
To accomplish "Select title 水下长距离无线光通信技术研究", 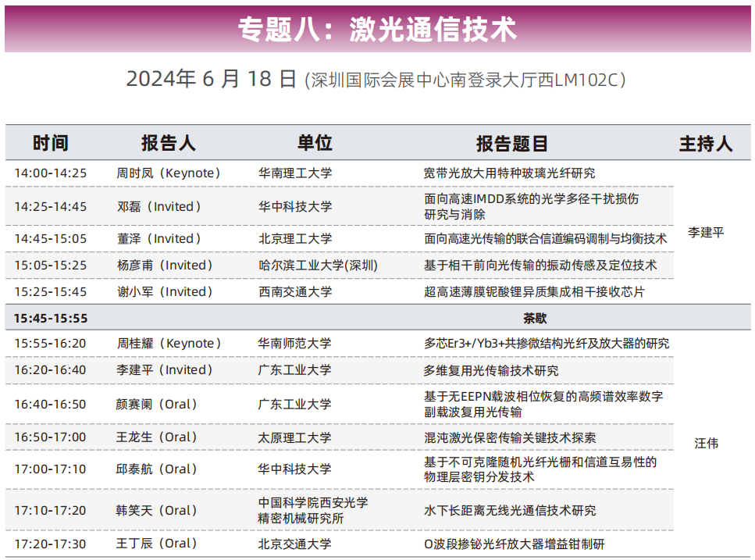I will click(x=510, y=510).
